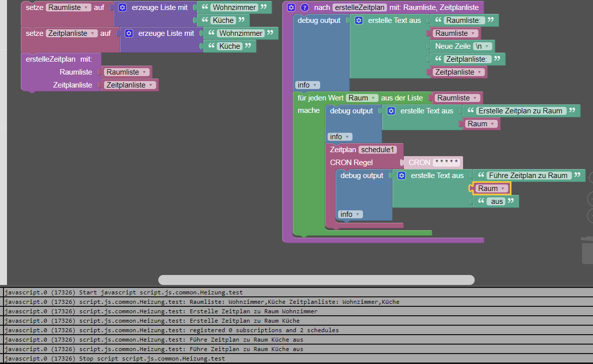Open the yellow-highlighted Raum variable dropdown
593x364 pixels.
click(492, 188)
